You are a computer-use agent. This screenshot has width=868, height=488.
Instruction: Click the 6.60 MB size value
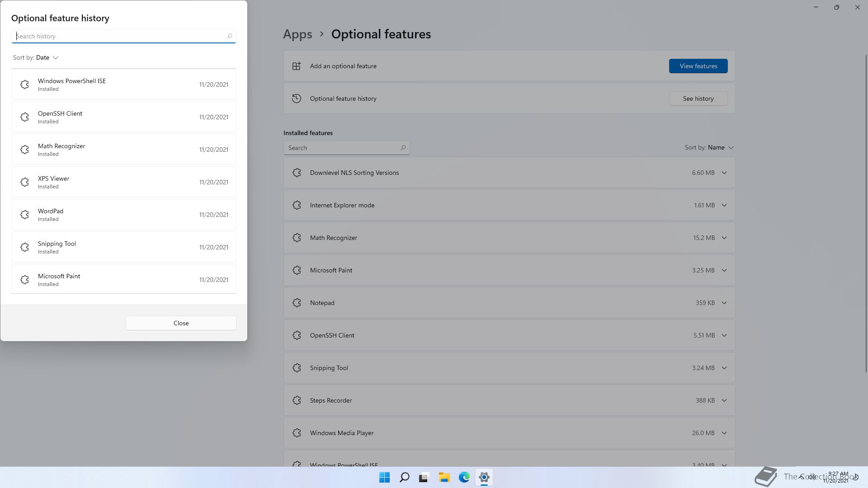(x=703, y=173)
